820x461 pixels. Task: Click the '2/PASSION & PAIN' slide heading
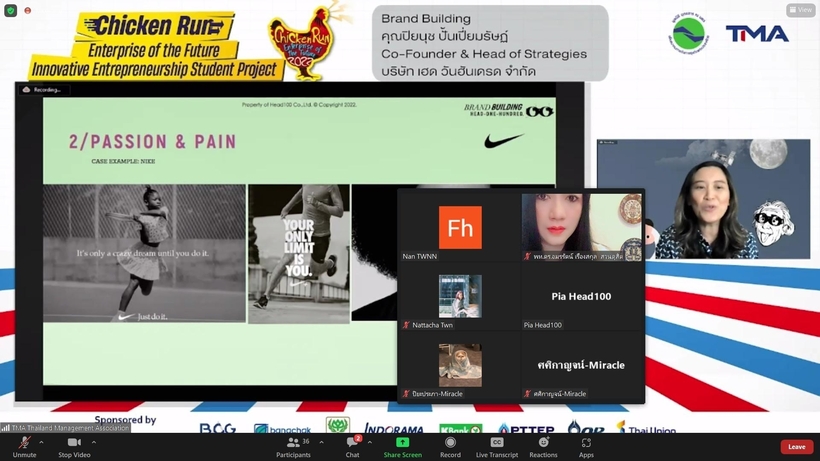coord(153,142)
